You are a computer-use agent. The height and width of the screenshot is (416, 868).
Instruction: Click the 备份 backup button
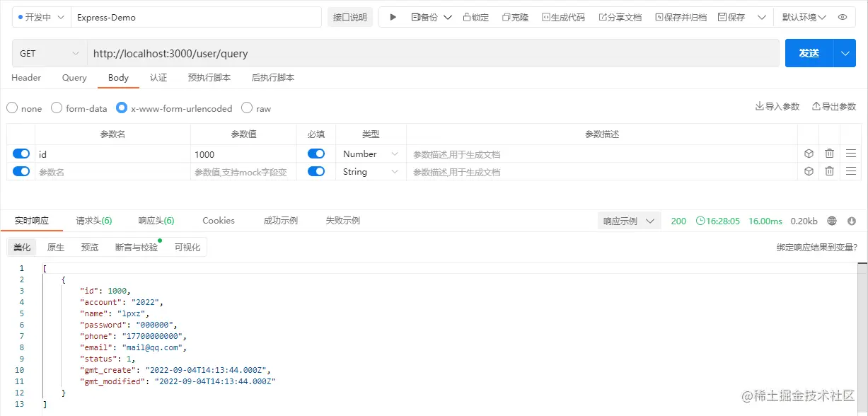click(x=424, y=17)
